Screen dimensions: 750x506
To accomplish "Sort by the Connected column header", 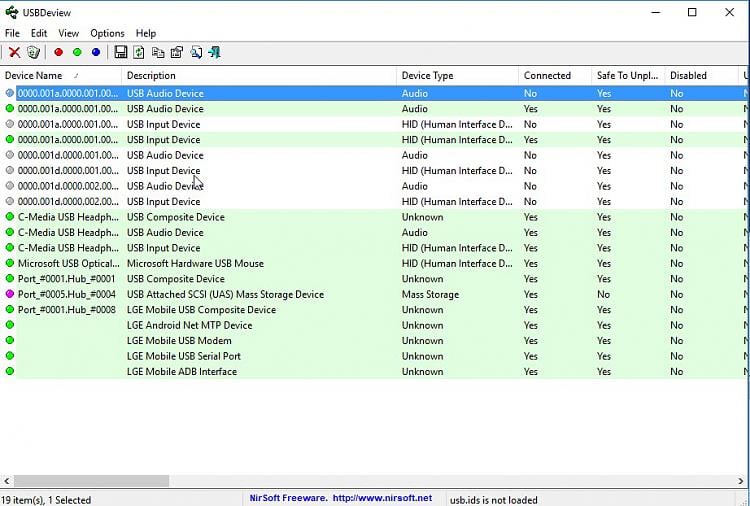I will (x=555, y=76).
